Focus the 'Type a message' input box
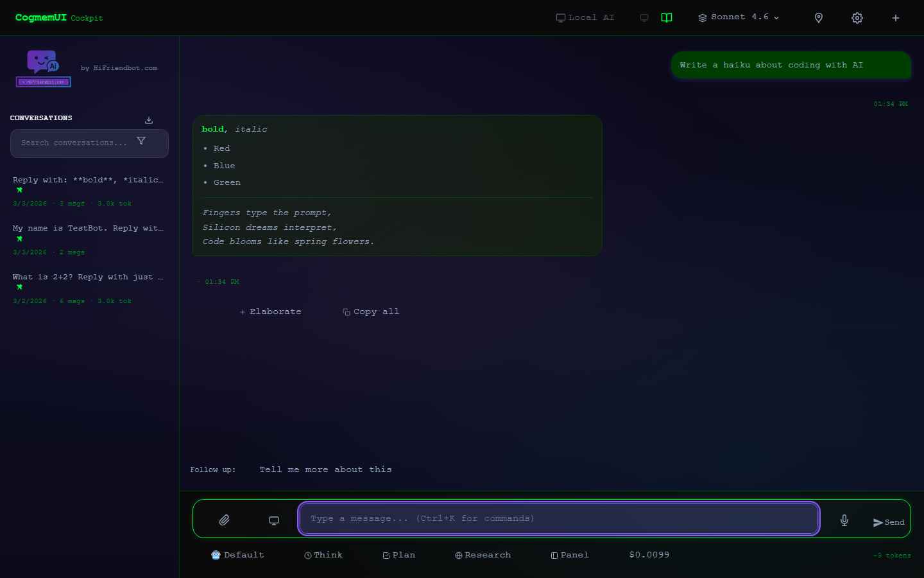 point(559,518)
